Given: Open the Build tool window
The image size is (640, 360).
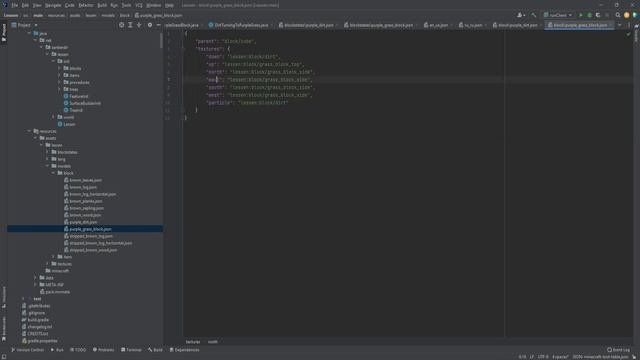Looking at the screenshot, I should click(x=155, y=350).
